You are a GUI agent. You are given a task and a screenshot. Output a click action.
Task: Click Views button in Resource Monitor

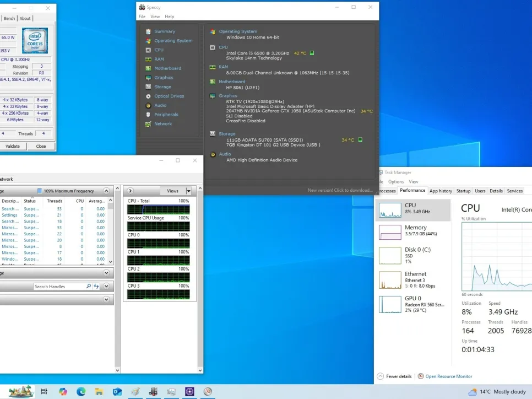tap(172, 191)
